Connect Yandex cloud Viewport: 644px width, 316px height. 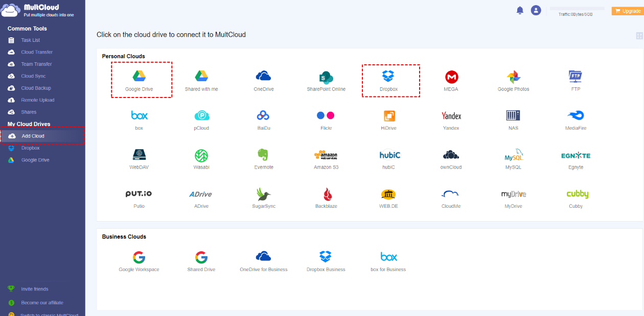pyautogui.click(x=451, y=120)
